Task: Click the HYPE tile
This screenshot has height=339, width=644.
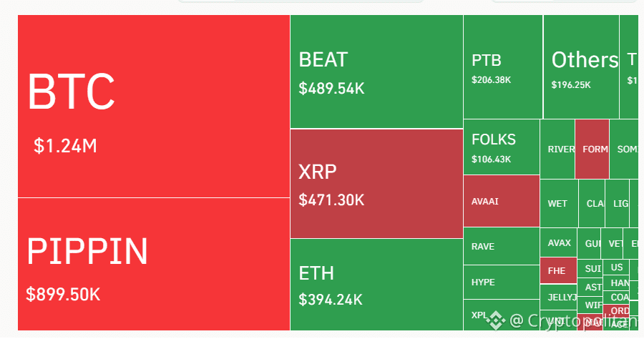Action: pos(502,282)
